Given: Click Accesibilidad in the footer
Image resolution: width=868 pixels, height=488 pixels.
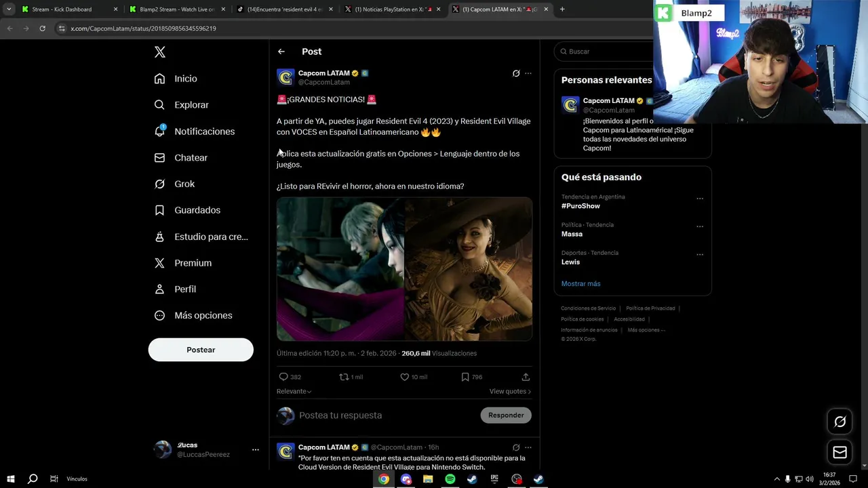Looking at the screenshot, I should (x=629, y=319).
